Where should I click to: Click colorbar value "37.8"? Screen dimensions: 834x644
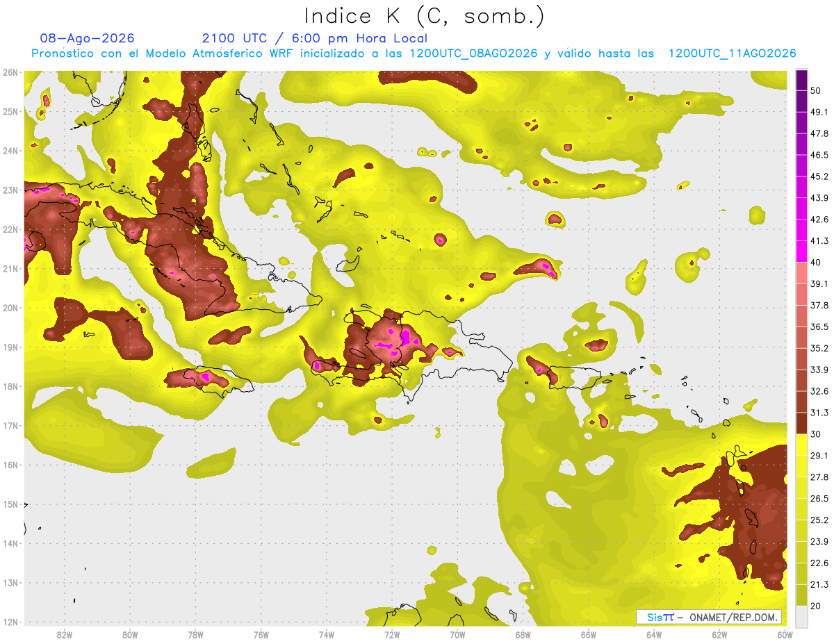819,305
